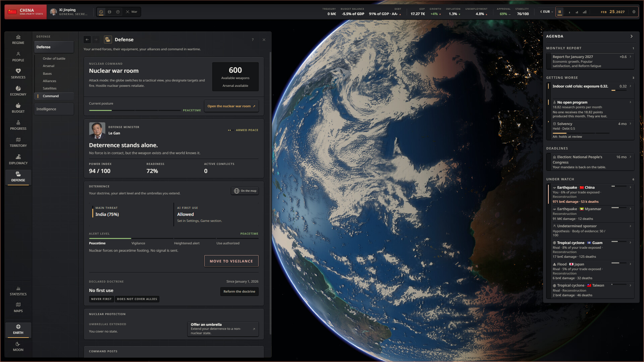
Task: Expand the Election: National People's Congress deadline
Action: (590, 162)
